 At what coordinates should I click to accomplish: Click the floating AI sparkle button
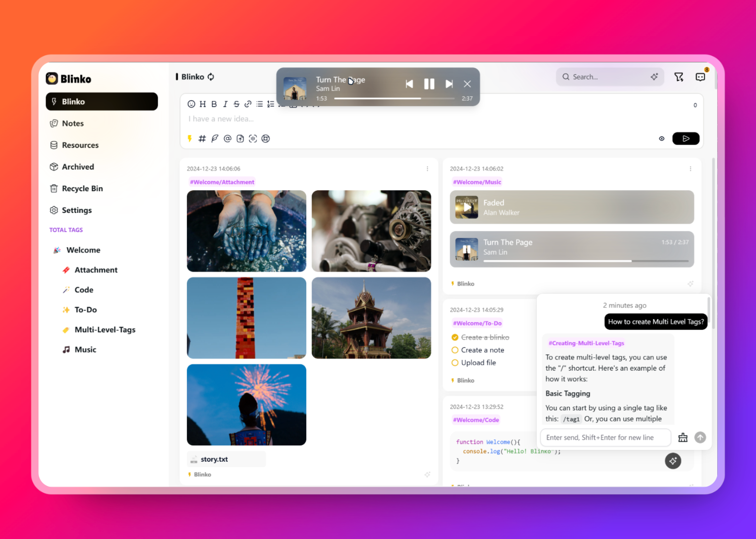[x=672, y=461]
